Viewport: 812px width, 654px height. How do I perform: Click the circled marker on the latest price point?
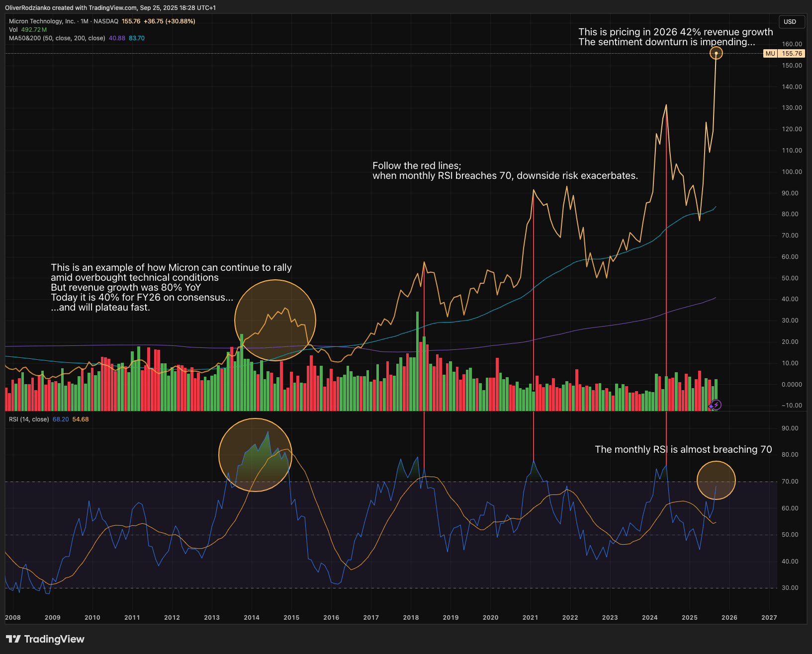(x=716, y=53)
